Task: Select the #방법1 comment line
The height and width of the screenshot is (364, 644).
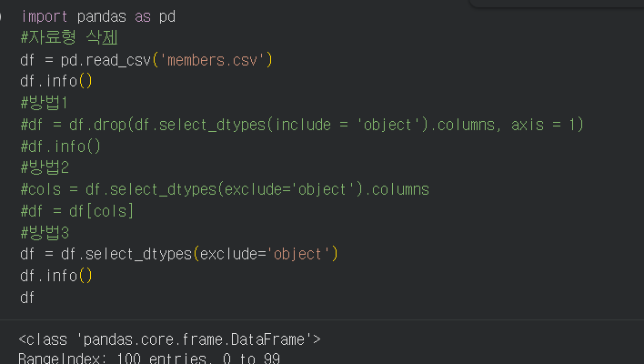Action: pos(44,102)
